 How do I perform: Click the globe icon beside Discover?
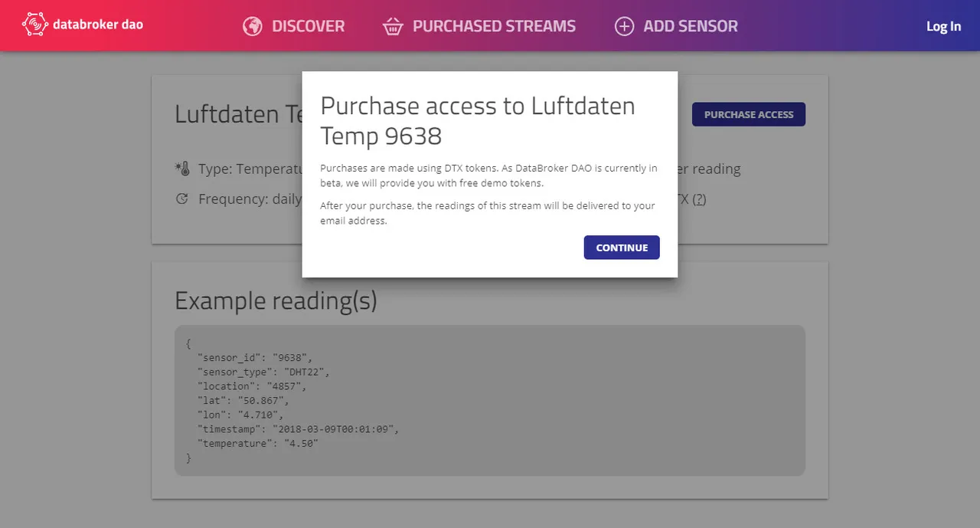tap(253, 26)
